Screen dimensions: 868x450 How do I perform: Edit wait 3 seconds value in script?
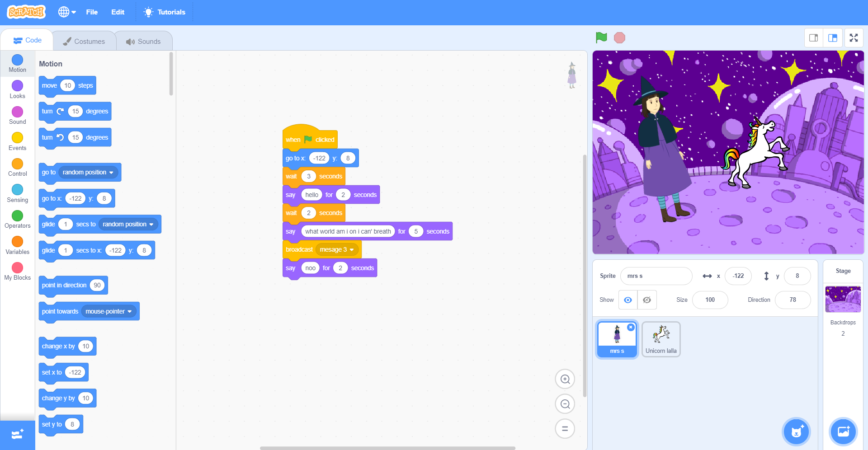tap(308, 177)
